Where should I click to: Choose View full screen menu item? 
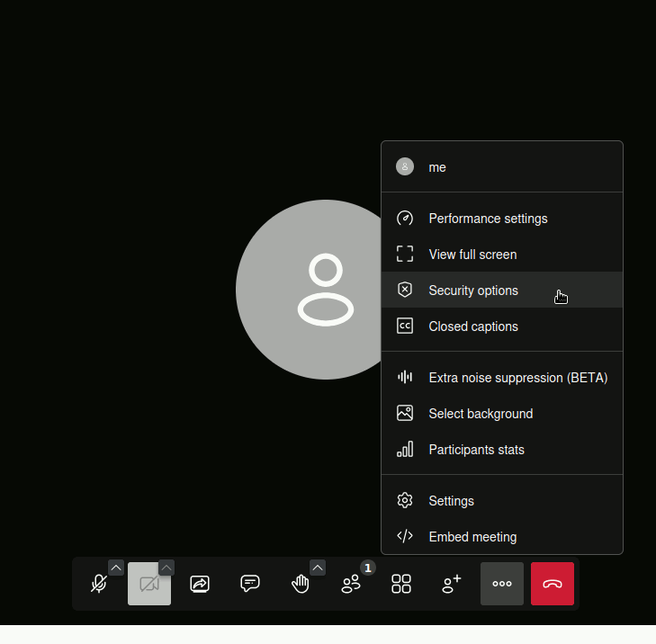502,255
